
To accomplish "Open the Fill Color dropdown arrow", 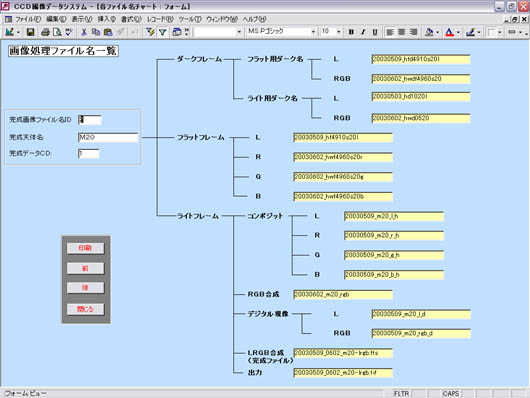I will point(437,32).
